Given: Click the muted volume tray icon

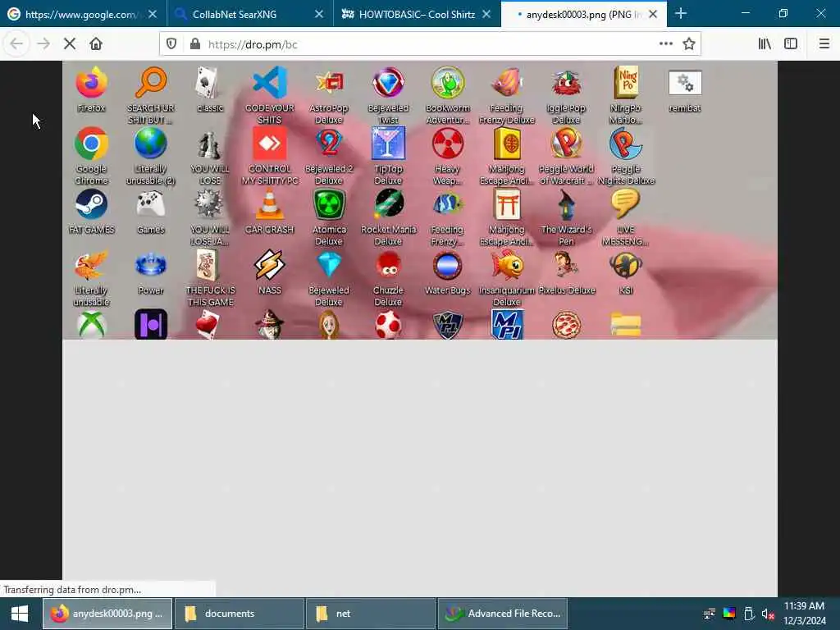Looking at the screenshot, I should [768, 614].
